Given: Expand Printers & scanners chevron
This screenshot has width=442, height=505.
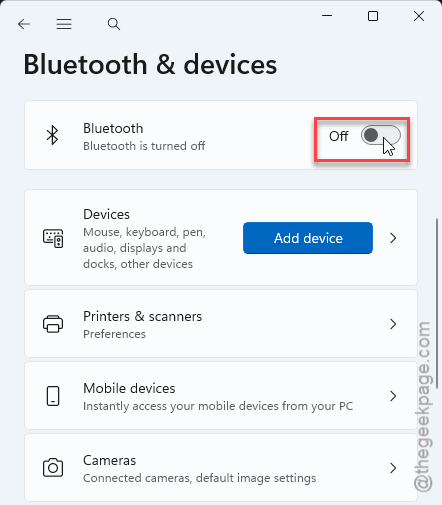Looking at the screenshot, I should [x=393, y=324].
